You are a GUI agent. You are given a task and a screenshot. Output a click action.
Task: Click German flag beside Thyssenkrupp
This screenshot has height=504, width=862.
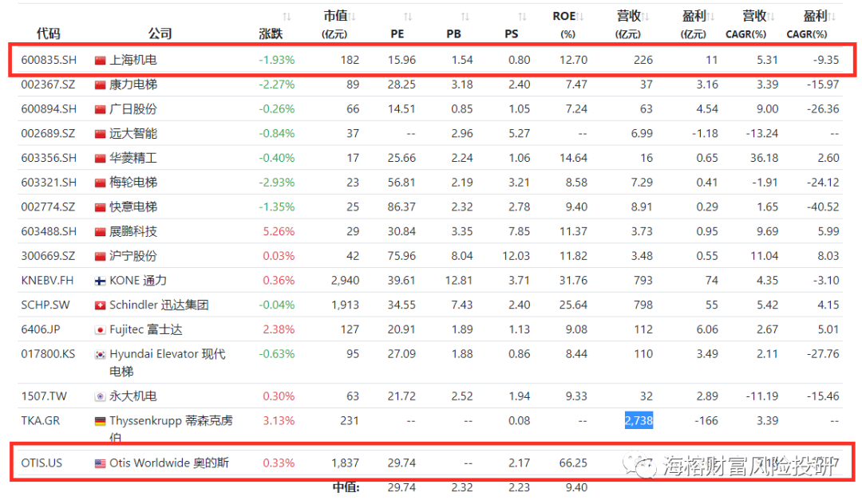(100, 422)
